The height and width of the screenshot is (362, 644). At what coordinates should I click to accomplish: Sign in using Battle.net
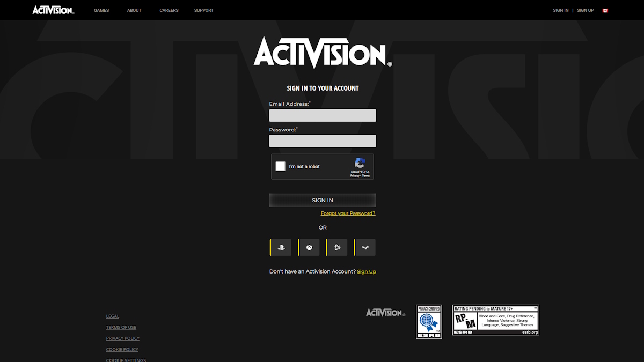(x=336, y=247)
